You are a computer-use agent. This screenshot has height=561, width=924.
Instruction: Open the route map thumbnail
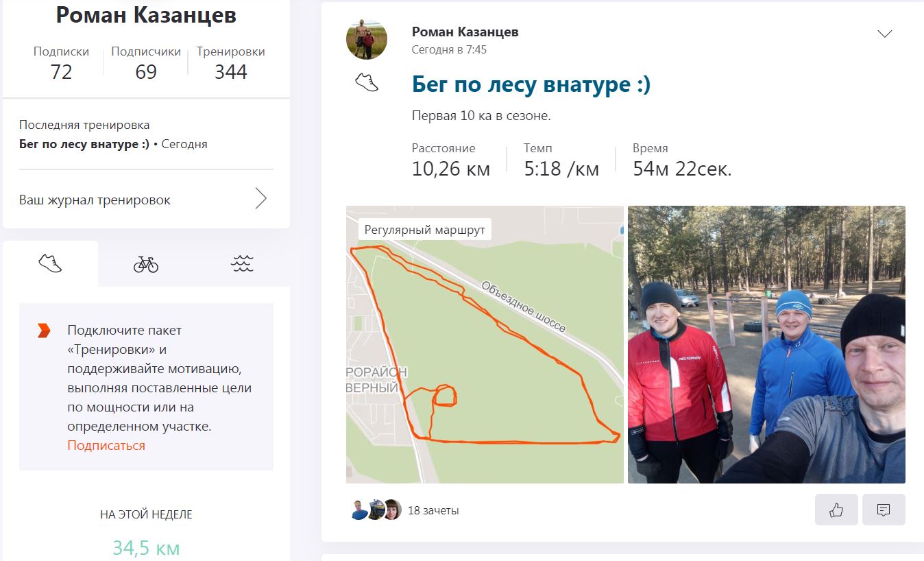[x=485, y=344]
